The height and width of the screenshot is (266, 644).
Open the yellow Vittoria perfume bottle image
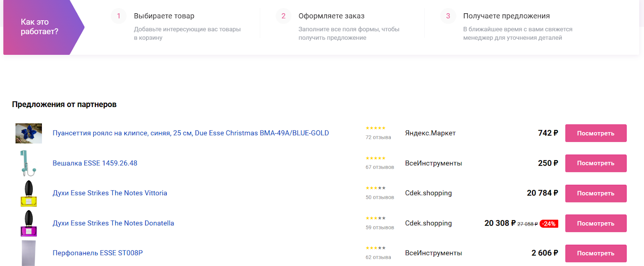[29, 193]
